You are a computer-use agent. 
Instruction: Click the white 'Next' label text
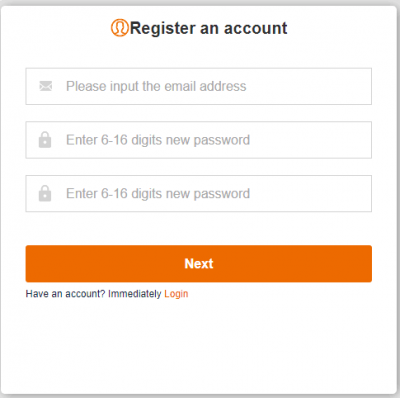(199, 264)
